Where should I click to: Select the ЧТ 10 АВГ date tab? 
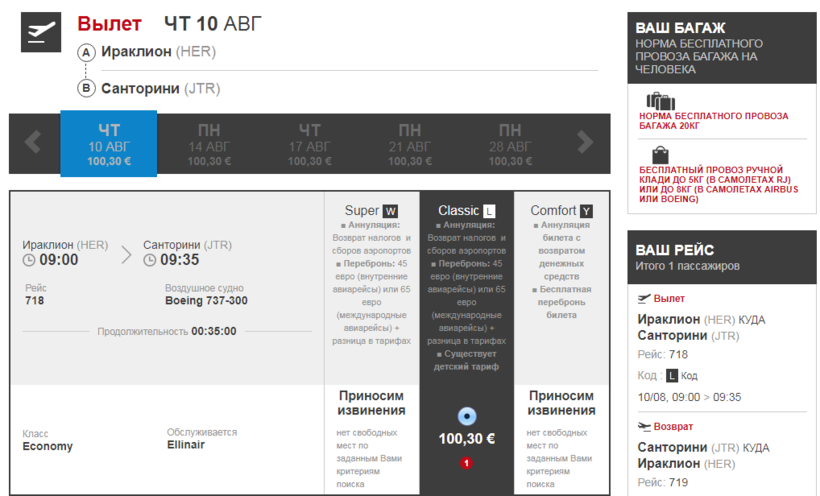pos(109,144)
